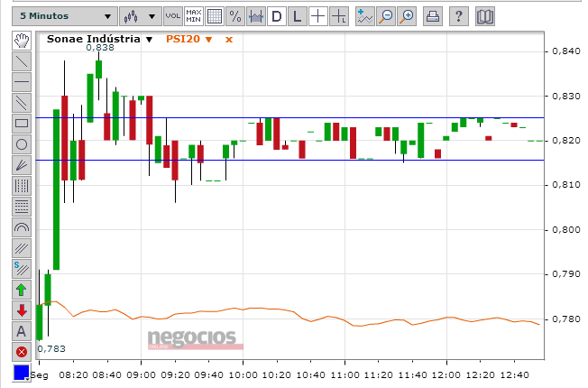588x388 pixels.
Task: Select the A text annotation tool
Action: pyautogui.click(x=22, y=331)
